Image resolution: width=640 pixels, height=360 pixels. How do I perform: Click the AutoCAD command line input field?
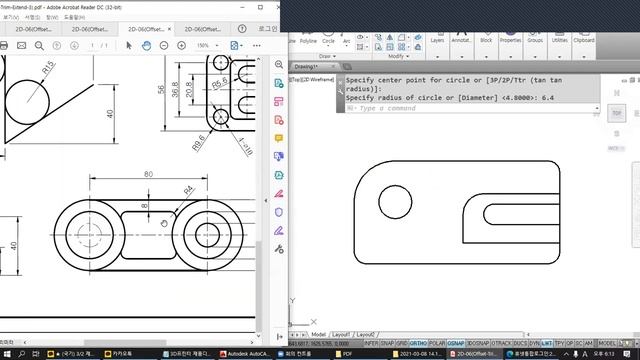point(471,108)
